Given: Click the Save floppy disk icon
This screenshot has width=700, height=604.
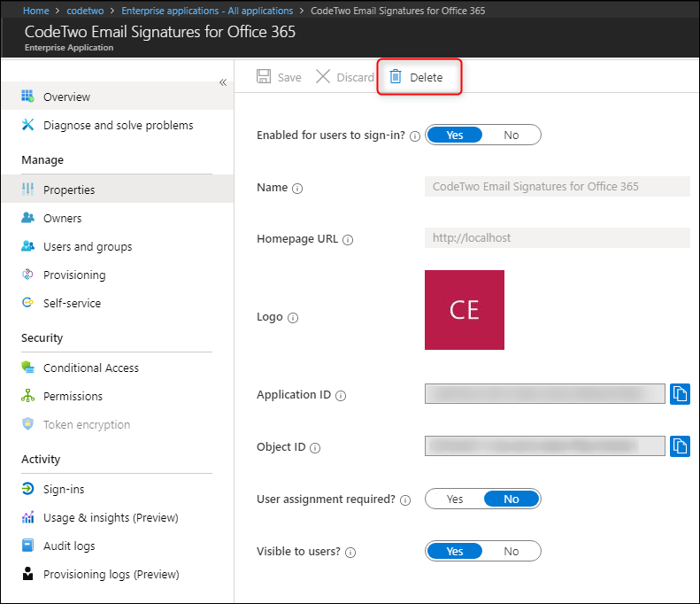Looking at the screenshot, I should (x=264, y=76).
